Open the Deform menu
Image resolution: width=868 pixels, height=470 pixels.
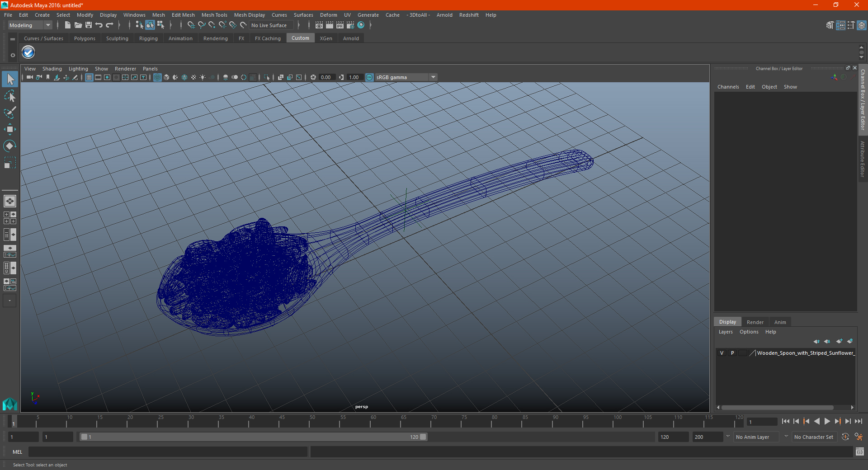click(x=329, y=15)
